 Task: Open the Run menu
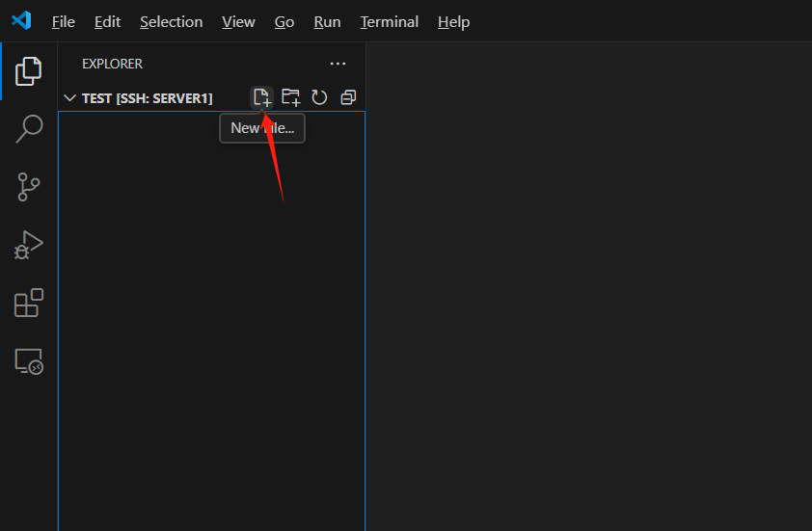click(x=327, y=21)
